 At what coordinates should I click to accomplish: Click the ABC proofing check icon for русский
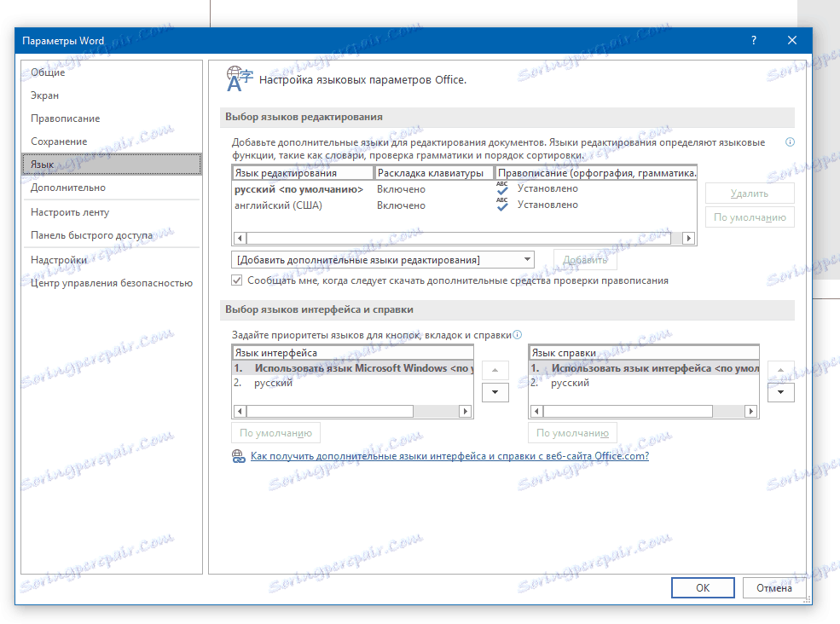tap(502, 188)
